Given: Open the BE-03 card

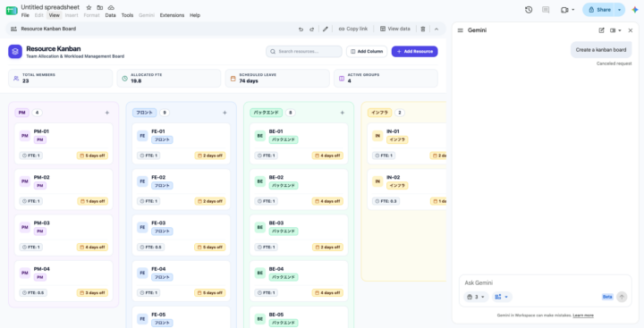Looking at the screenshot, I should pos(299,235).
